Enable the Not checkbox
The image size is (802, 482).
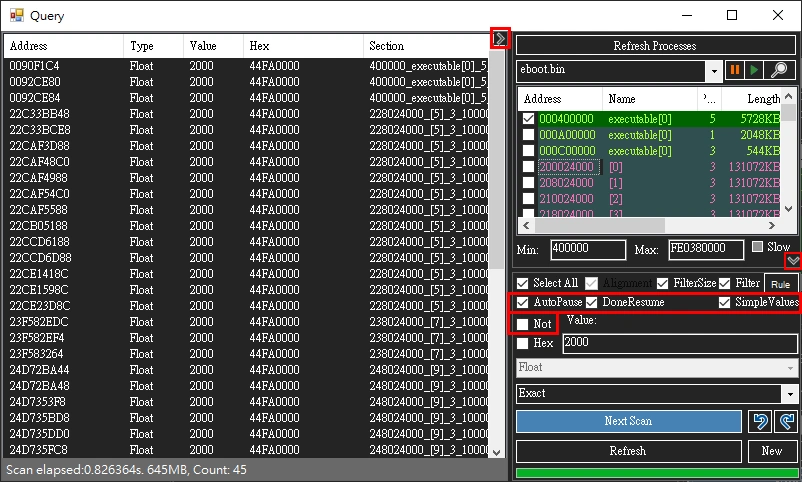(522, 324)
